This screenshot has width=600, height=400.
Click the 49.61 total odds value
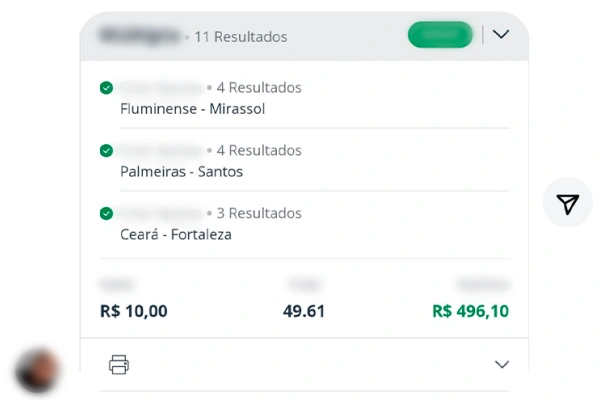point(304,311)
